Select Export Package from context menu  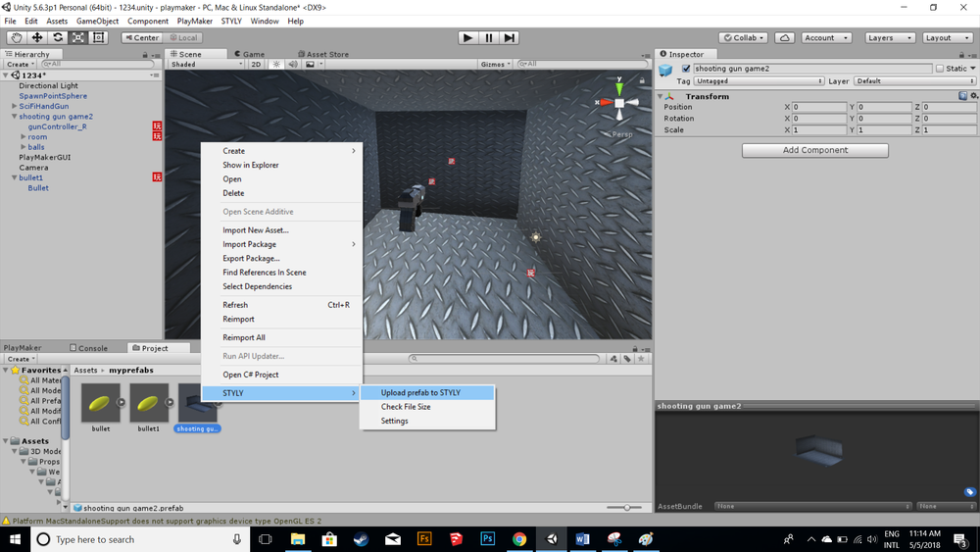[x=282, y=258]
